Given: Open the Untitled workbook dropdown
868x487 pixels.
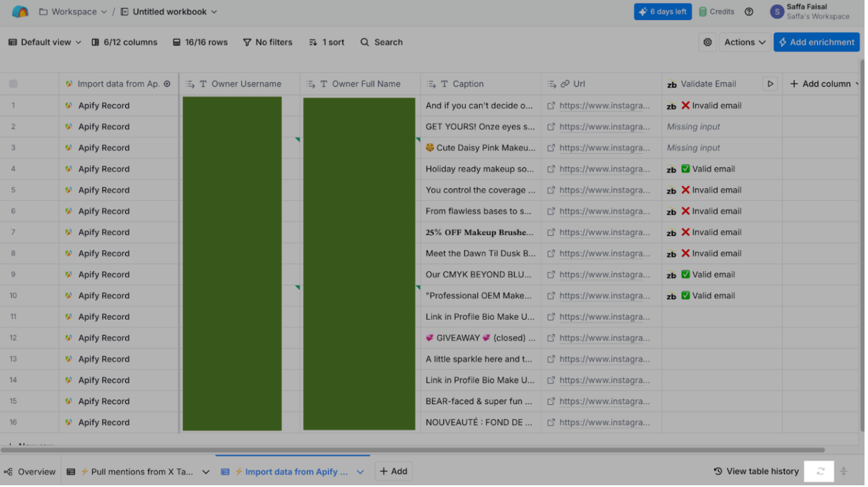Looking at the screenshot, I should click(215, 12).
